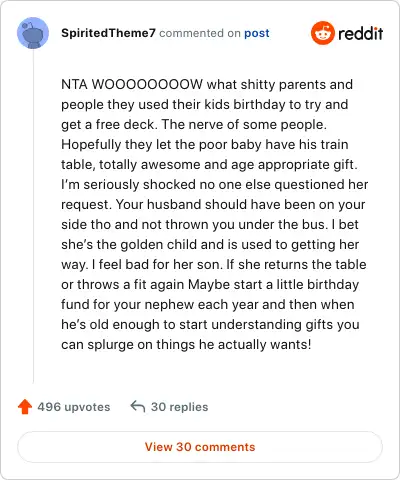This screenshot has height=480, width=400.
Task: Click the "commented on" text
Action: point(200,33)
